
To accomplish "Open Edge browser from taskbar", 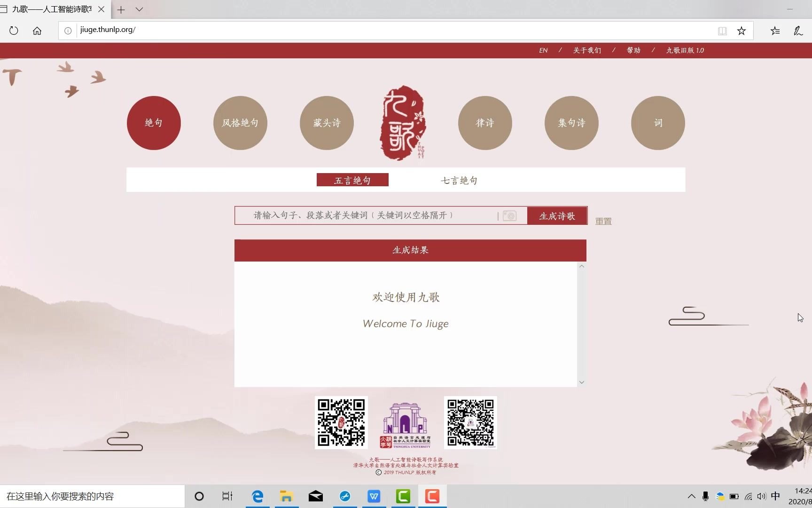I will [258, 496].
